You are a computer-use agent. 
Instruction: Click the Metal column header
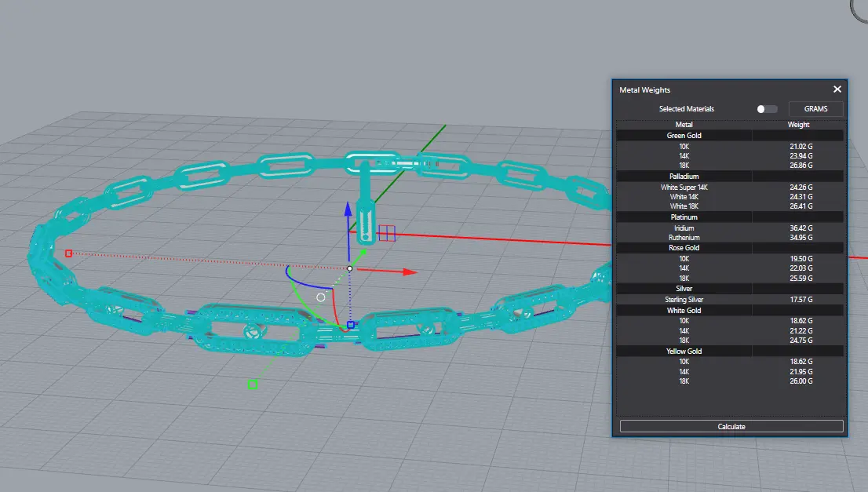(x=684, y=125)
